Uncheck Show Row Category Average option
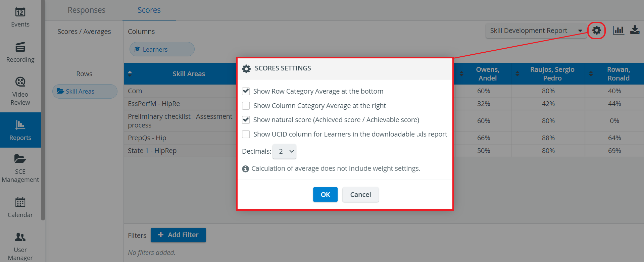This screenshot has height=262, width=644. pyautogui.click(x=246, y=91)
